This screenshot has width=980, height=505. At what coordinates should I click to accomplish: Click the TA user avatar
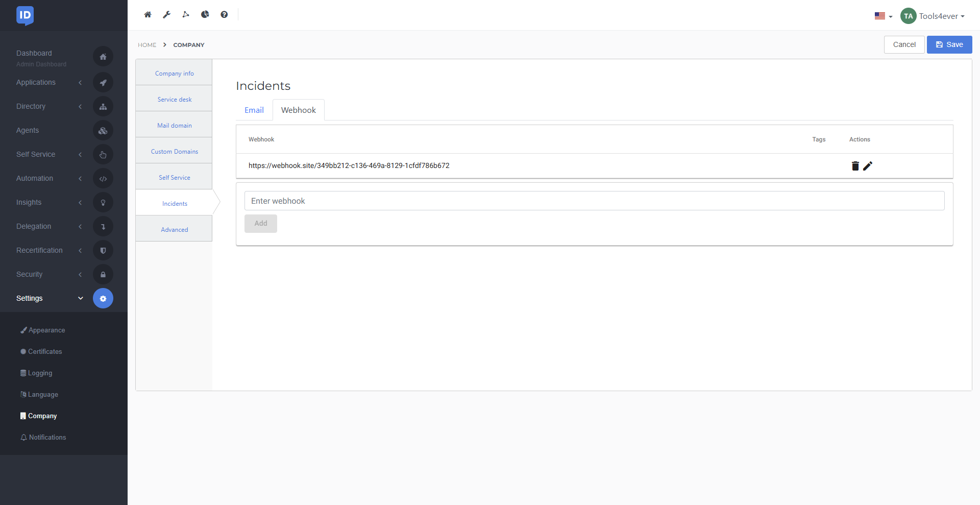pos(908,16)
